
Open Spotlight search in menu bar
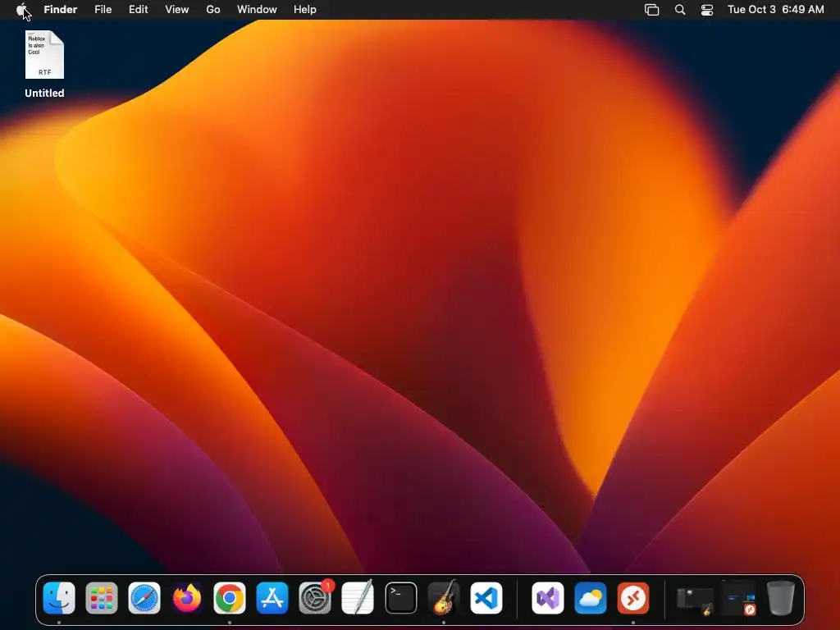pyautogui.click(x=680, y=10)
